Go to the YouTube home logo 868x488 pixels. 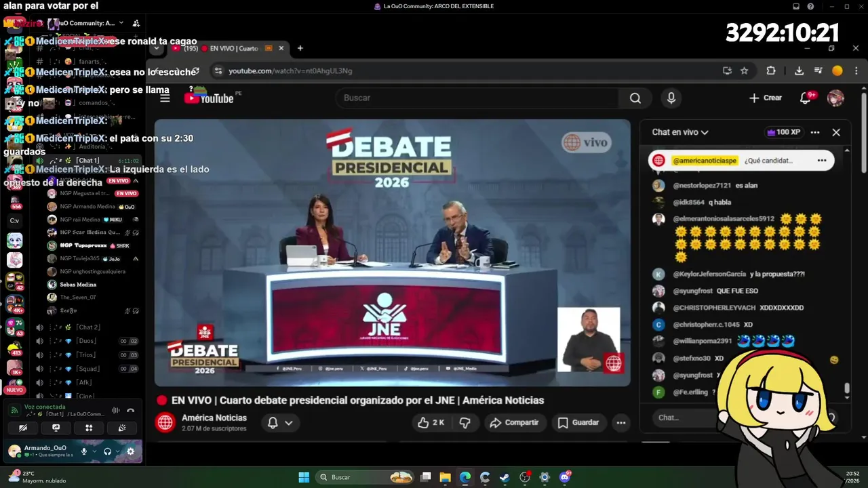click(209, 98)
